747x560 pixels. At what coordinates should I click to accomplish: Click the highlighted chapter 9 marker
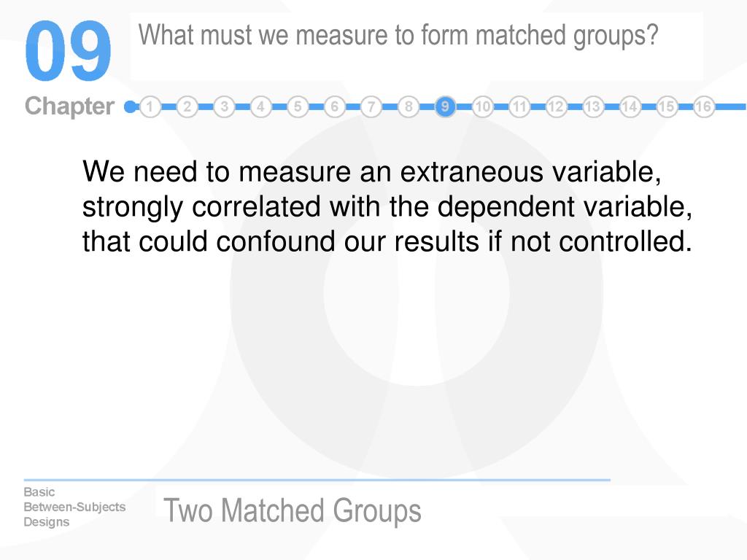click(x=445, y=106)
